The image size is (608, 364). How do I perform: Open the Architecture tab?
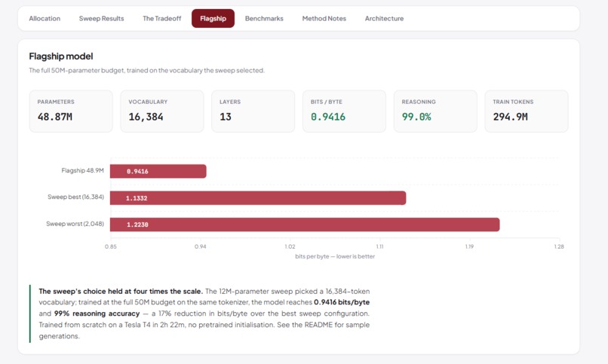[384, 19]
